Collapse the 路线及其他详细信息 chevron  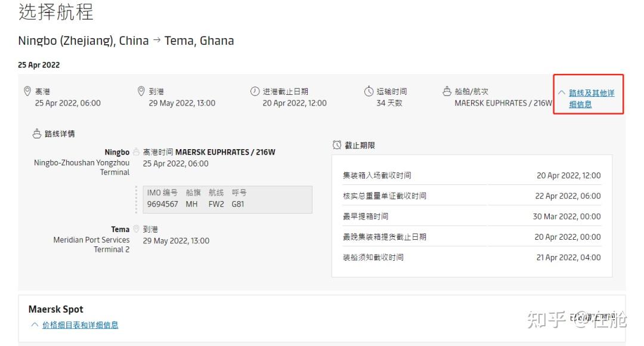(x=561, y=93)
